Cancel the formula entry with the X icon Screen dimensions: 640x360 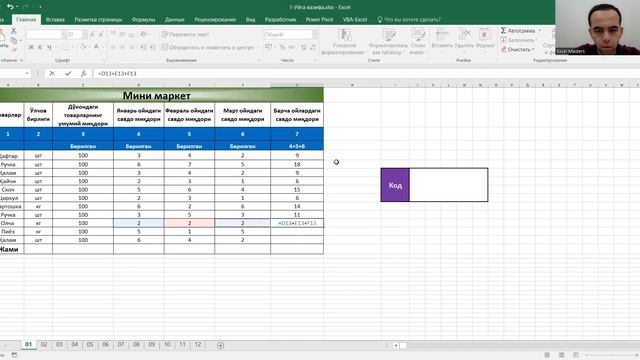[52, 73]
